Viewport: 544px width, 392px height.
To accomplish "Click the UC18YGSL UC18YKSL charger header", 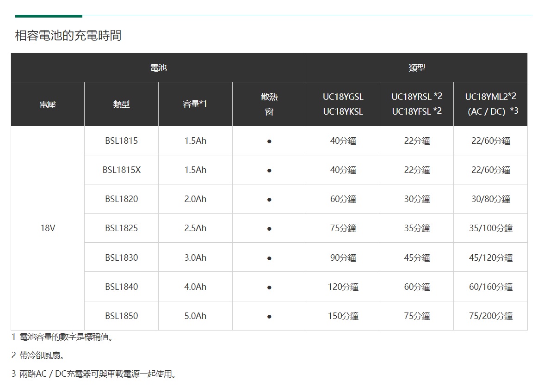I will [343, 104].
